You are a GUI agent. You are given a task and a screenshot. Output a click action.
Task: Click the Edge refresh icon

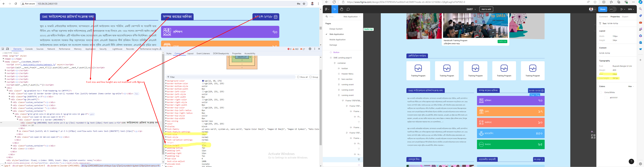[334, 2]
